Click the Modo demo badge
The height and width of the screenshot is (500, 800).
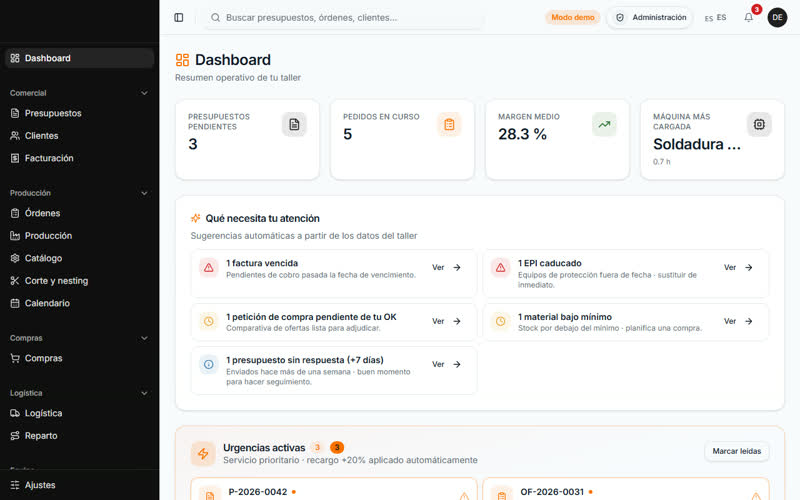(x=572, y=17)
